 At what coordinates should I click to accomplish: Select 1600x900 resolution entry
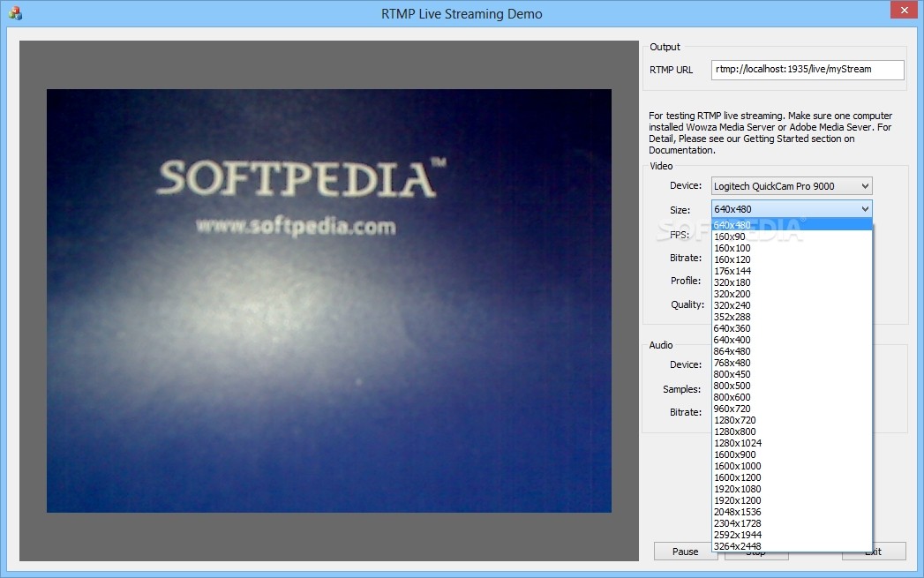tap(792, 454)
